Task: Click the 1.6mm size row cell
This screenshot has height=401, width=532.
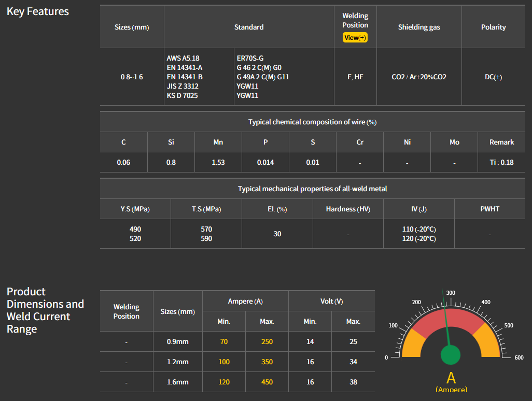Action: pyautogui.click(x=178, y=382)
